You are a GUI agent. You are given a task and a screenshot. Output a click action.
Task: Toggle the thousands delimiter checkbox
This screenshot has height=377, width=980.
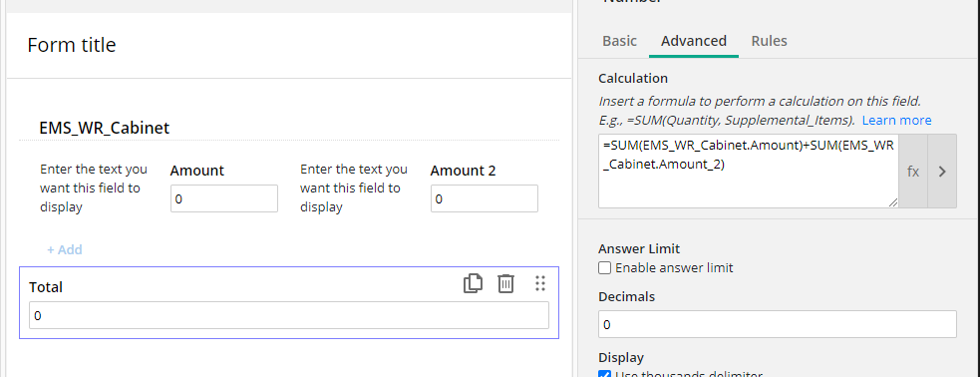[x=604, y=374]
